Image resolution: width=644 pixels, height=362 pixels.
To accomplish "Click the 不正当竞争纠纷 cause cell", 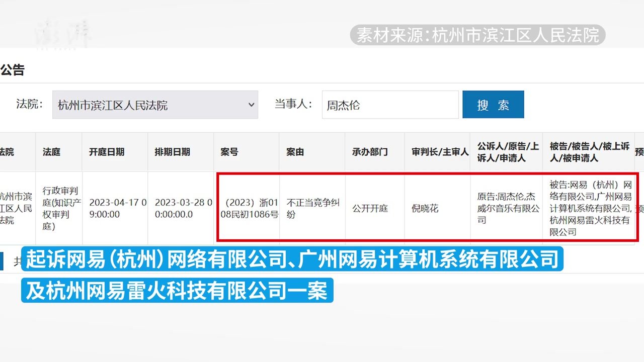I will (313, 209).
